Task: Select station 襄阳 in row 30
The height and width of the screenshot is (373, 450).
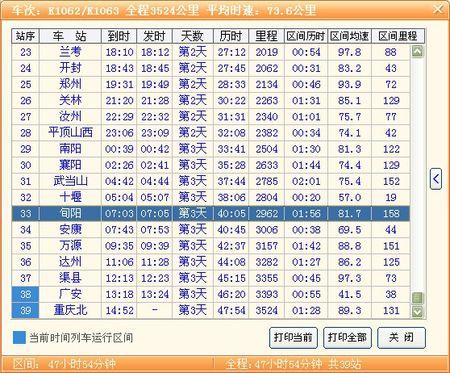Action: [x=70, y=165]
